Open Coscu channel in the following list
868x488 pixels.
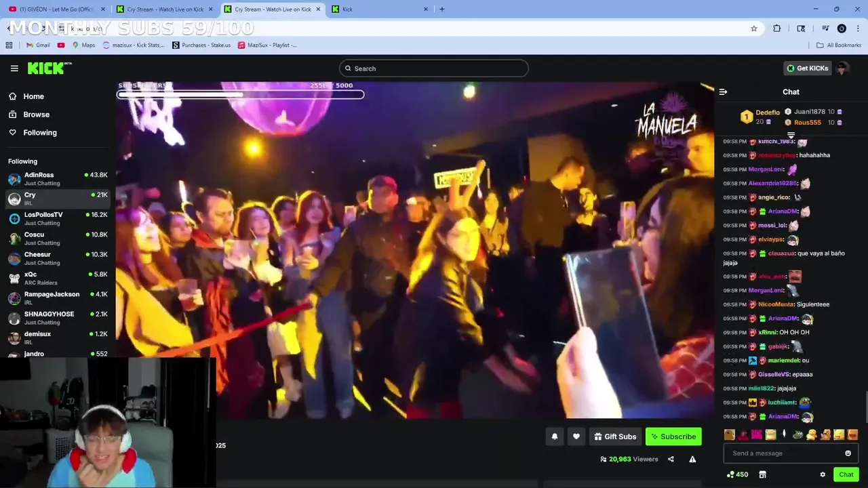click(x=58, y=239)
